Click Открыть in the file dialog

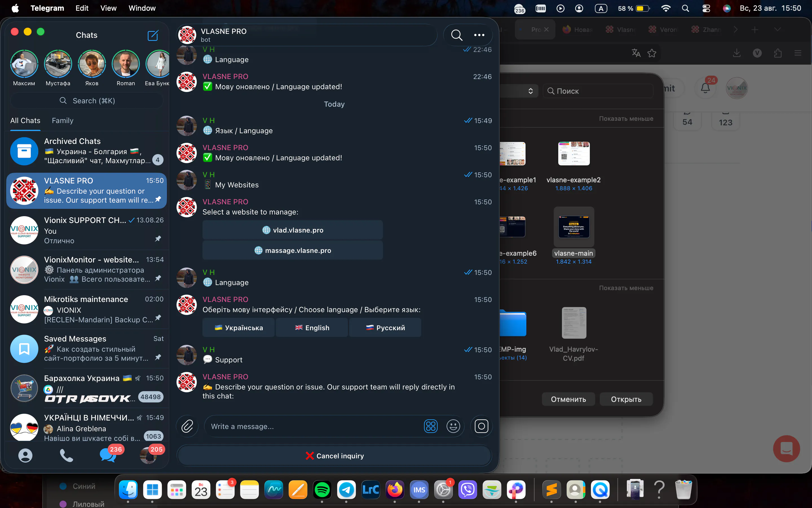pyautogui.click(x=626, y=399)
